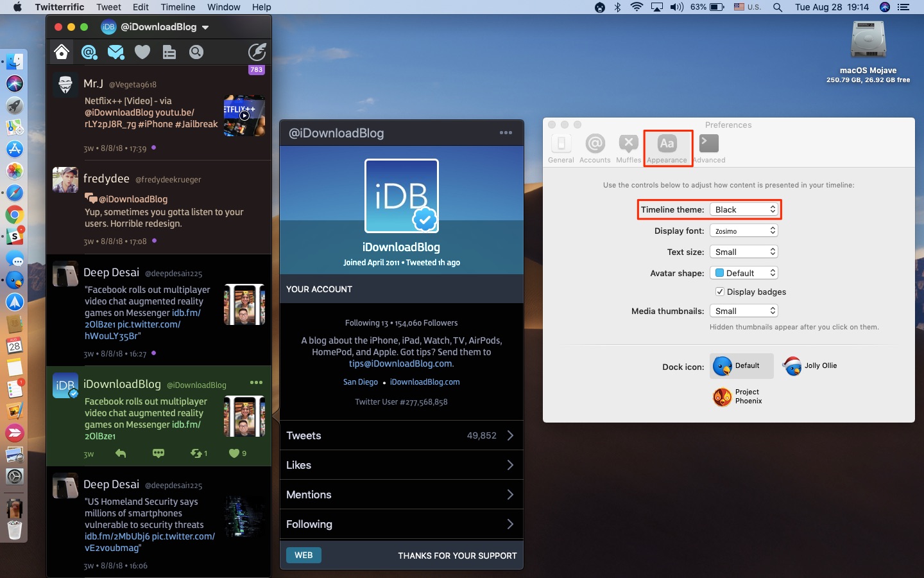Open the Tweet menu
The image size is (924, 578).
click(x=108, y=7)
